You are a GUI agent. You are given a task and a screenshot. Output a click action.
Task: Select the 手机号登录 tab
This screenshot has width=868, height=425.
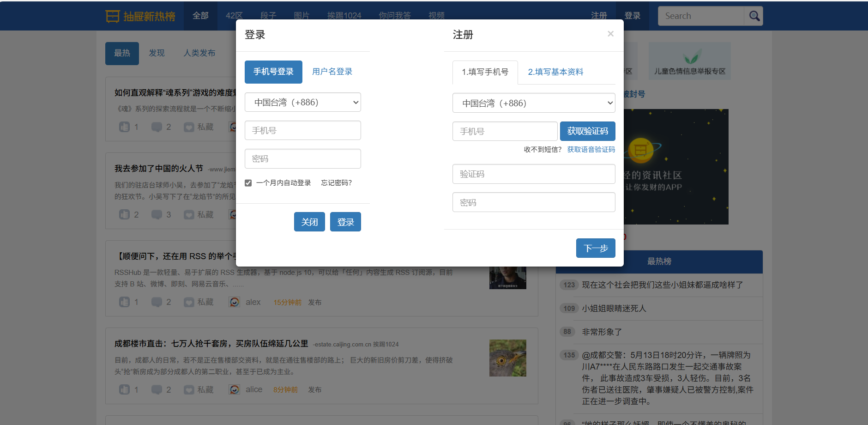pos(273,72)
